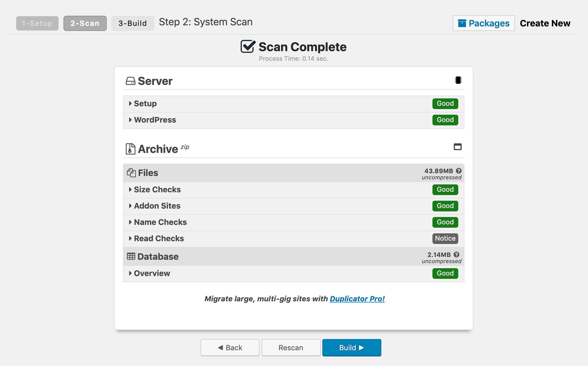Screen dimensions: 588x366
Task: Click the Name Checks Good status badge
Action: tap(446, 222)
